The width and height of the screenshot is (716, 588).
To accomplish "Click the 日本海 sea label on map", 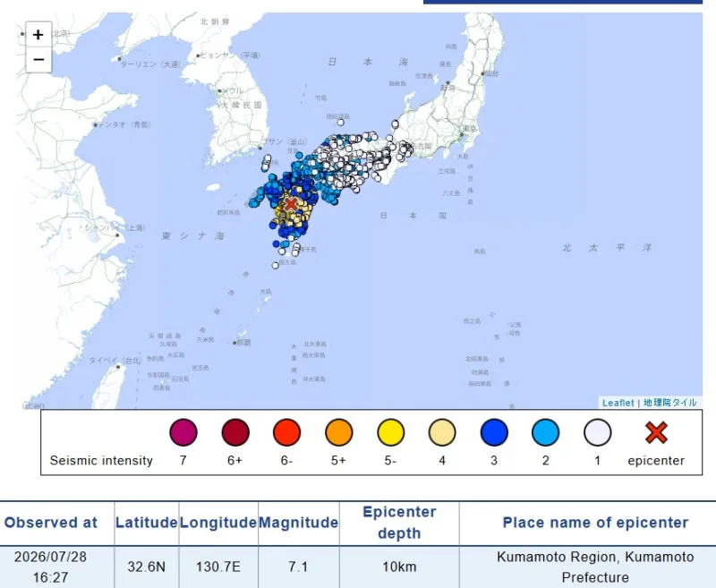I will [x=368, y=62].
